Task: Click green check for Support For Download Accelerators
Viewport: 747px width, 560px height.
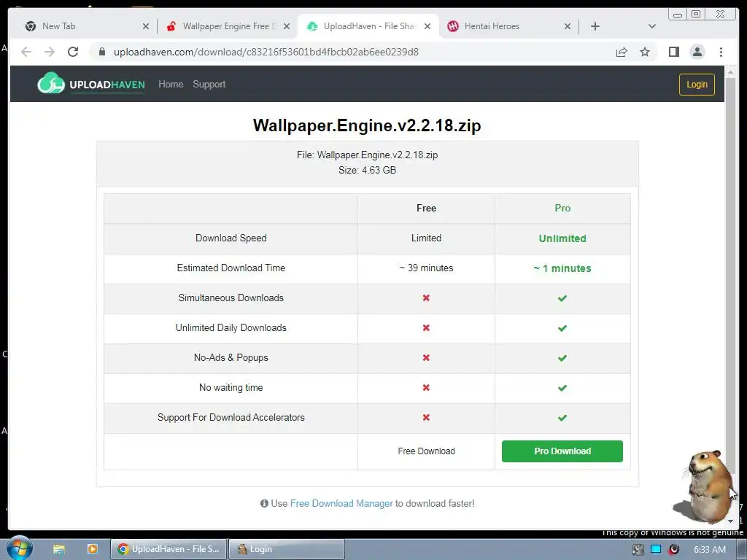Action: (x=562, y=418)
